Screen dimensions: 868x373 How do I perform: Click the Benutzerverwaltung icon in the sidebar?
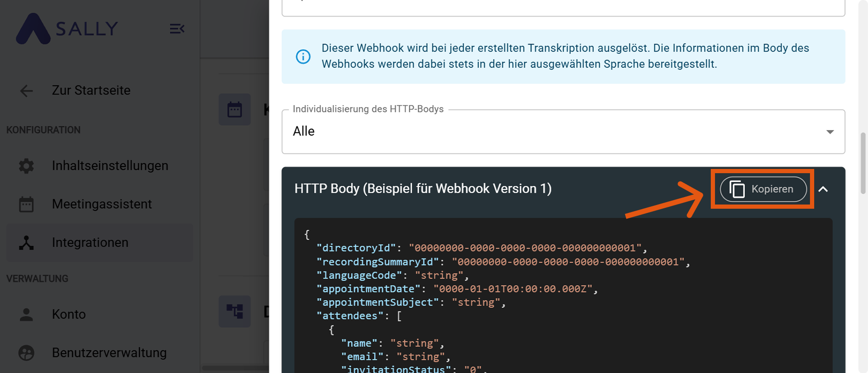coord(26,352)
